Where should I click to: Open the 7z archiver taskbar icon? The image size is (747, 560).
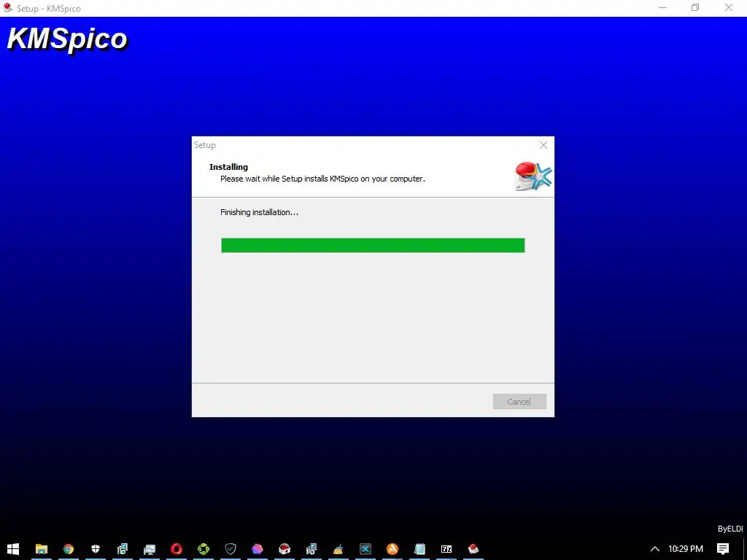446,548
